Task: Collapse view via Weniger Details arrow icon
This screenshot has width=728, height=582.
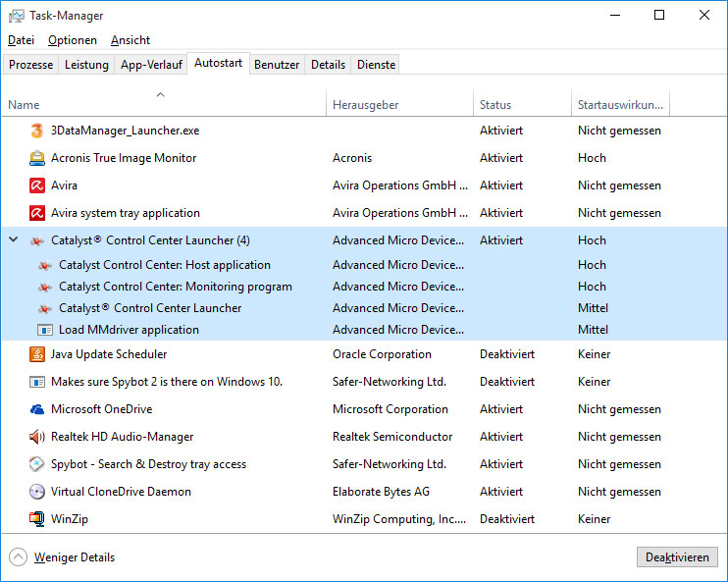Action: tap(18, 556)
